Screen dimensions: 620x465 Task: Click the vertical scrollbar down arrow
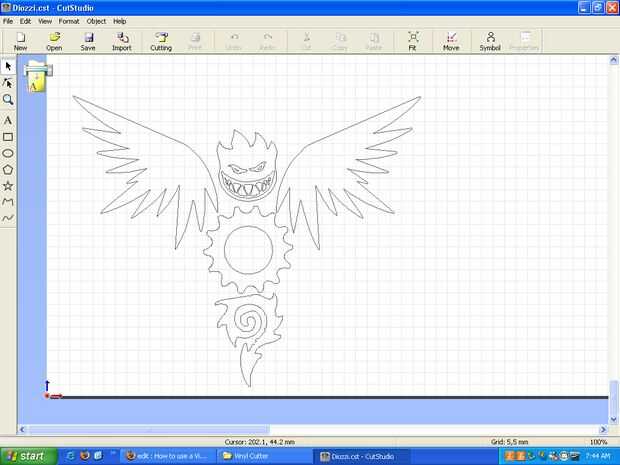pos(613,419)
